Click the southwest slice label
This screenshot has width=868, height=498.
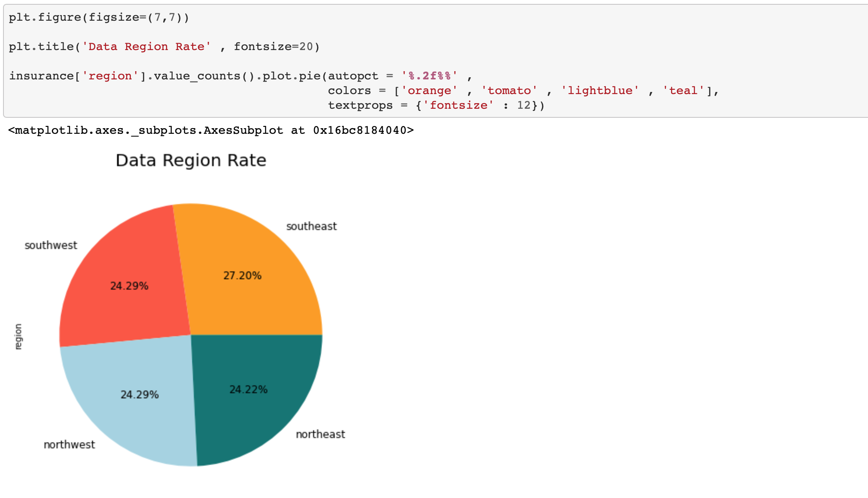(51, 246)
